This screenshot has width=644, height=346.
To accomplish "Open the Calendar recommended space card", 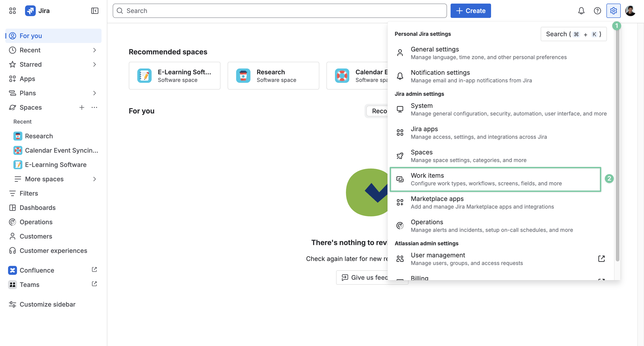I will click(x=357, y=76).
